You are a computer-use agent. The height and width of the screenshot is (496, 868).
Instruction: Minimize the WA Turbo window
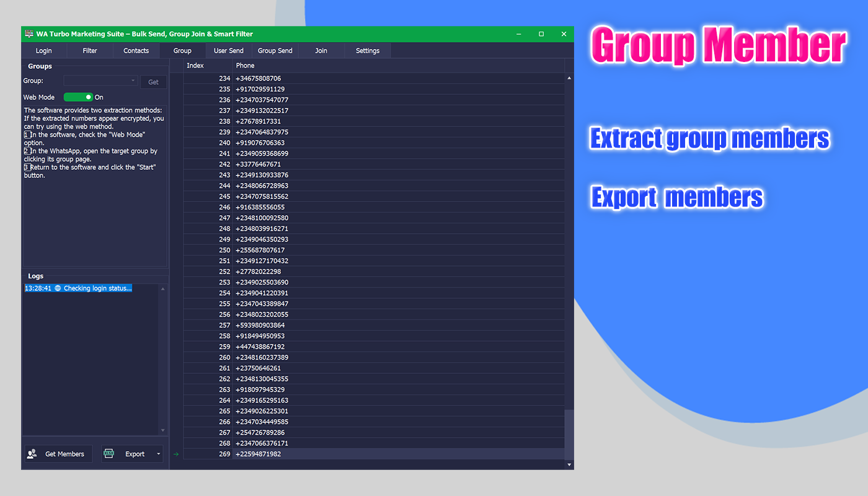point(518,34)
